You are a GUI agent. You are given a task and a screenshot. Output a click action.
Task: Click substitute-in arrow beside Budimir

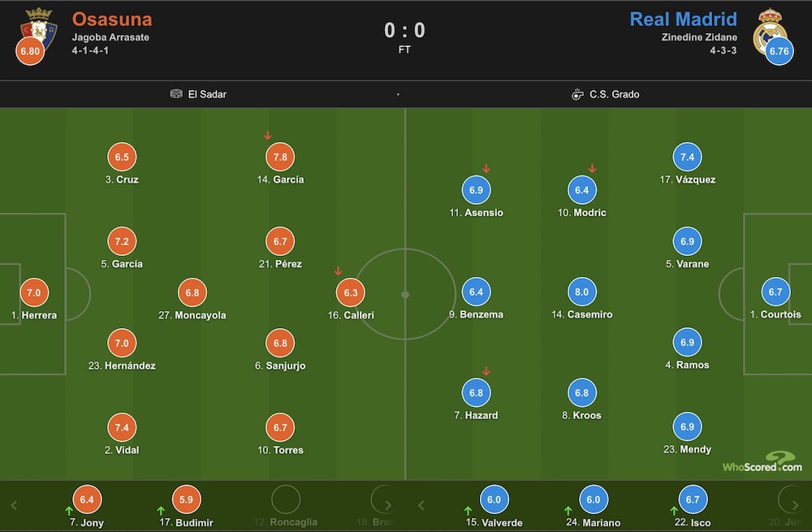pyautogui.click(x=161, y=511)
